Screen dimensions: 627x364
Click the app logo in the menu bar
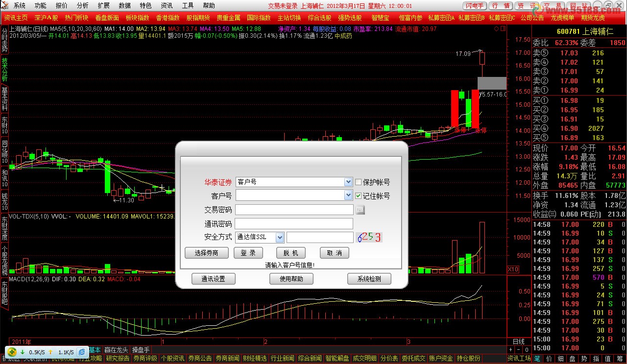tap(5, 5)
